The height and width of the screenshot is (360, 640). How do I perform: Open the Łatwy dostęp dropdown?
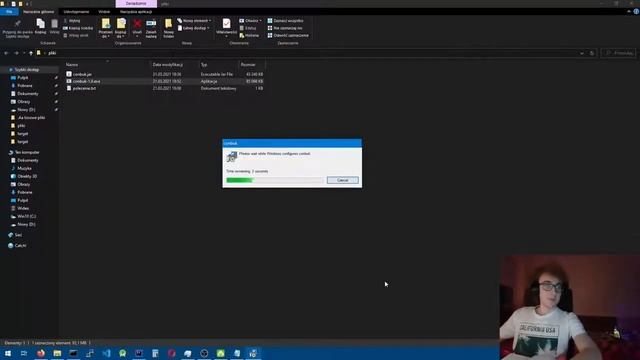[x=194, y=28]
